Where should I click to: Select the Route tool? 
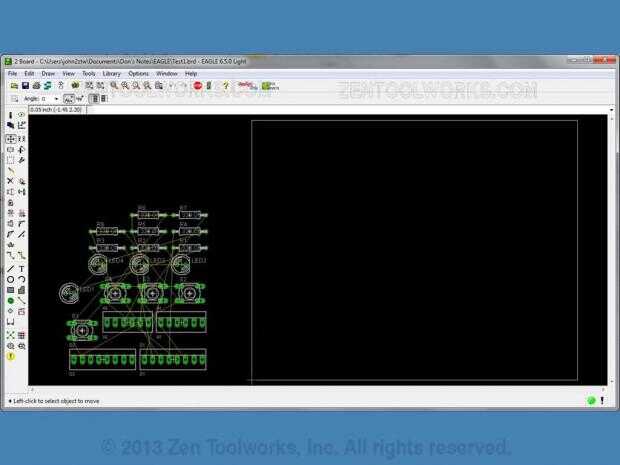point(10,255)
